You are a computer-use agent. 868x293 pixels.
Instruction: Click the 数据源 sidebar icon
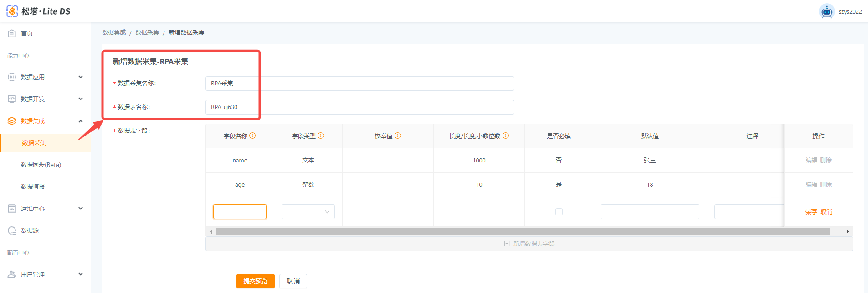tap(12, 230)
